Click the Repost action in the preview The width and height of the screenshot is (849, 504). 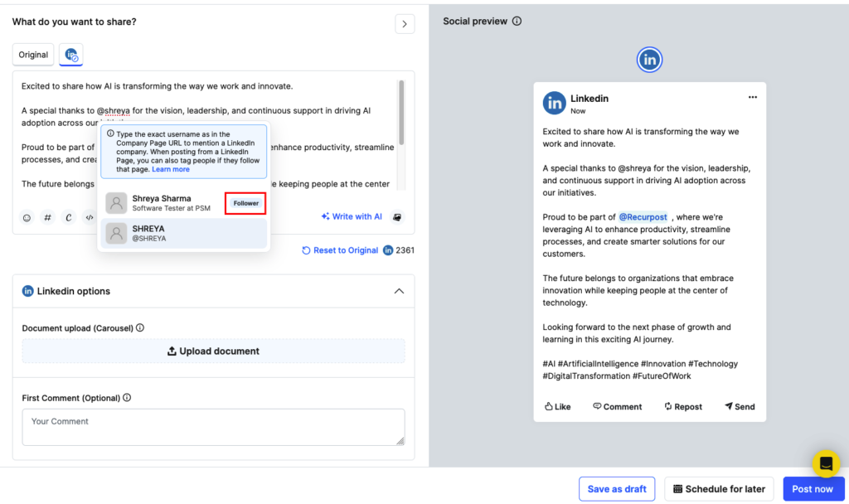[x=683, y=406]
